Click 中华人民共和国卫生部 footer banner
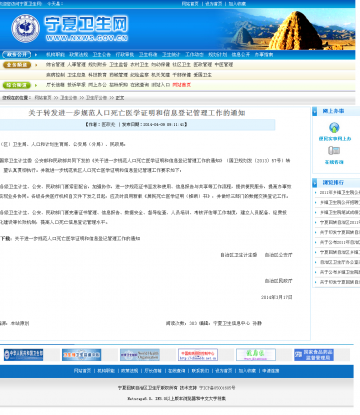This screenshot has height=415, width=360. pyautogui.click(x=23, y=355)
